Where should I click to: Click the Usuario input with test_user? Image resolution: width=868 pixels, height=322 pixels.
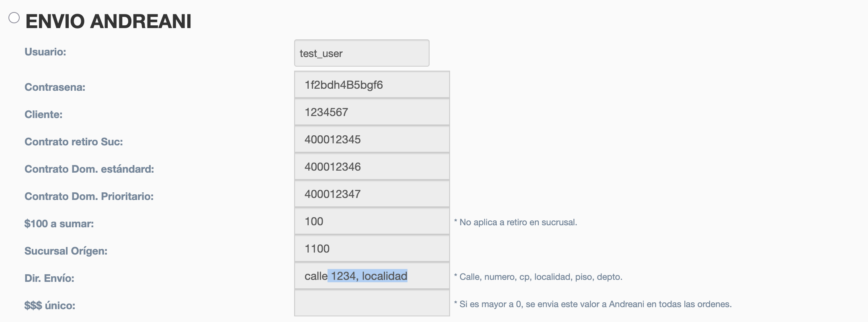pyautogui.click(x=361, y=53)
